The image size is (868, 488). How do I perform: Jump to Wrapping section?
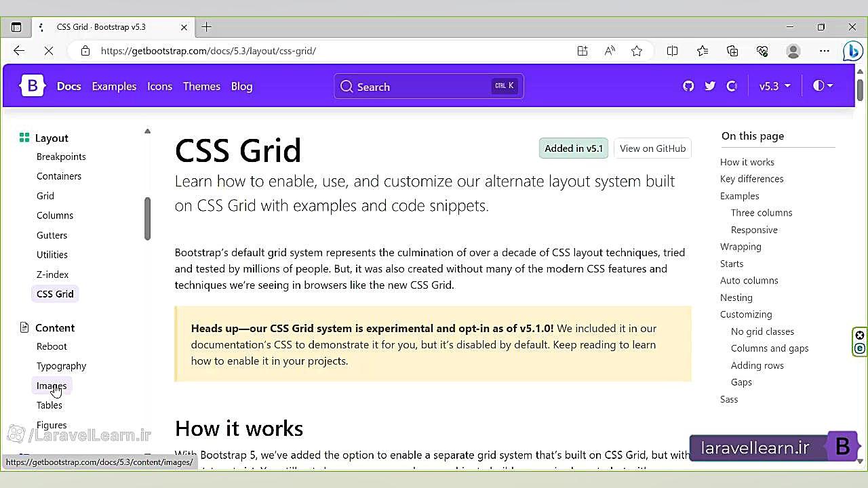pyautogui.click(x=741, y=247)
